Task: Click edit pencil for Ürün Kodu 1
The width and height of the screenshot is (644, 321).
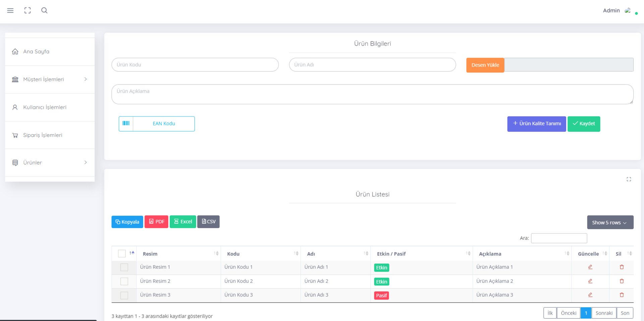Action: pos(590,267)
